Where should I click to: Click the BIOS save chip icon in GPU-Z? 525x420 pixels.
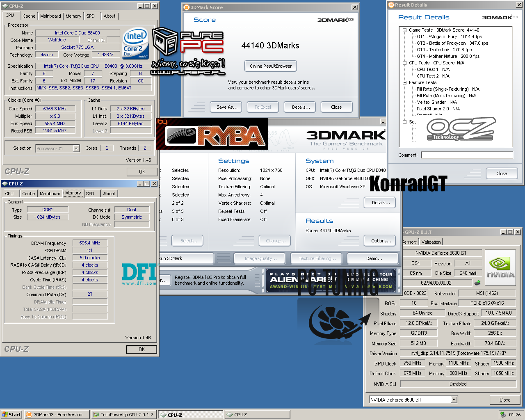[x=477, y=283]
